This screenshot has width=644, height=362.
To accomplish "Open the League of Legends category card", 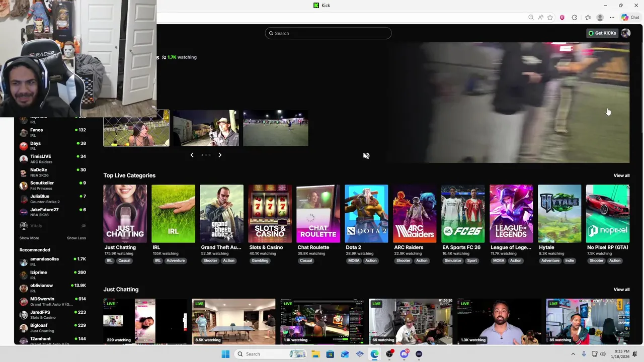I will pos(511,214).
